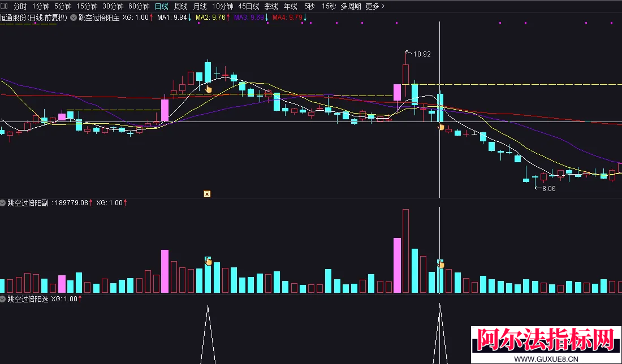Click XG: 1.00 in 跳空过倍阳选 panel
The width and height of the screenshot is (622, 364).
point(64,299)
